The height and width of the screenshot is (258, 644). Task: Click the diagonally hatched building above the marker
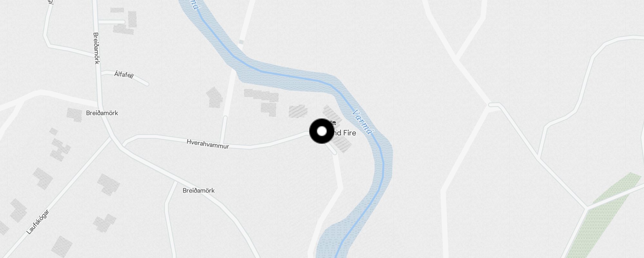(x=298, y=111)
